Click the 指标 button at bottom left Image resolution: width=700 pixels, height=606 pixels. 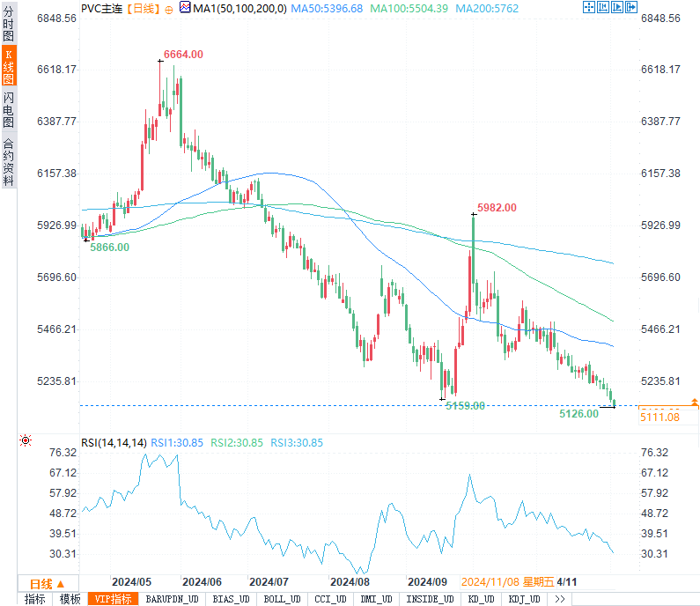[x=34, y=599]
